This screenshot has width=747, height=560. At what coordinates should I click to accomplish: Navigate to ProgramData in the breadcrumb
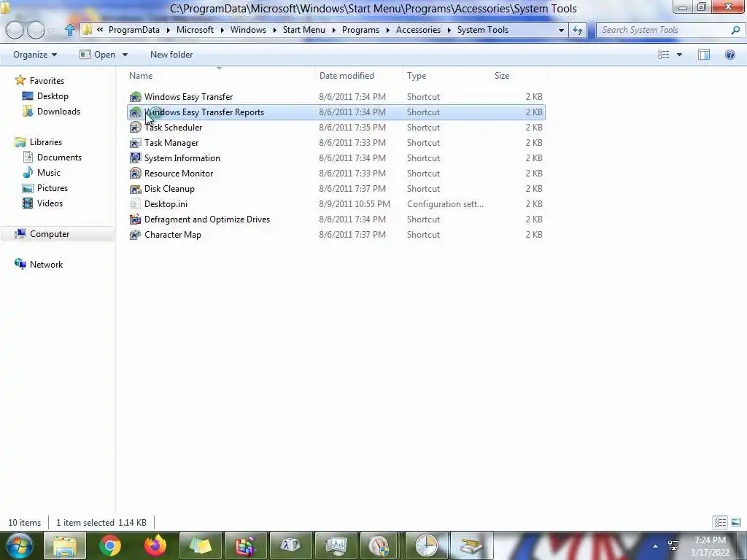[134, 29]
